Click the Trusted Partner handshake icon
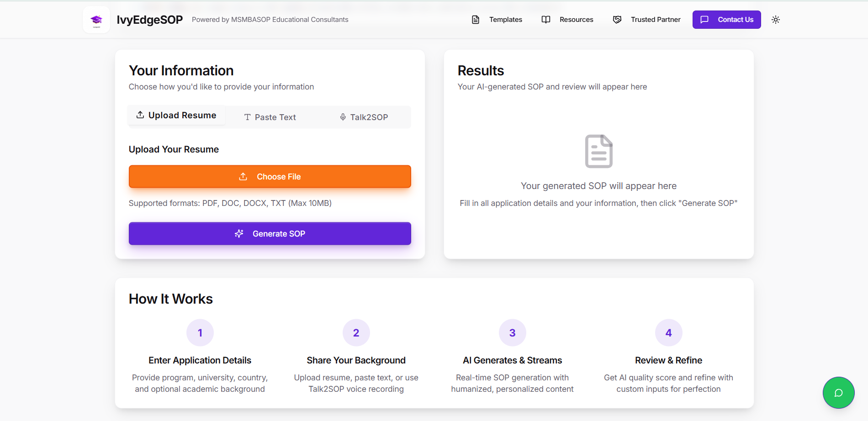 tap(617, 20)
